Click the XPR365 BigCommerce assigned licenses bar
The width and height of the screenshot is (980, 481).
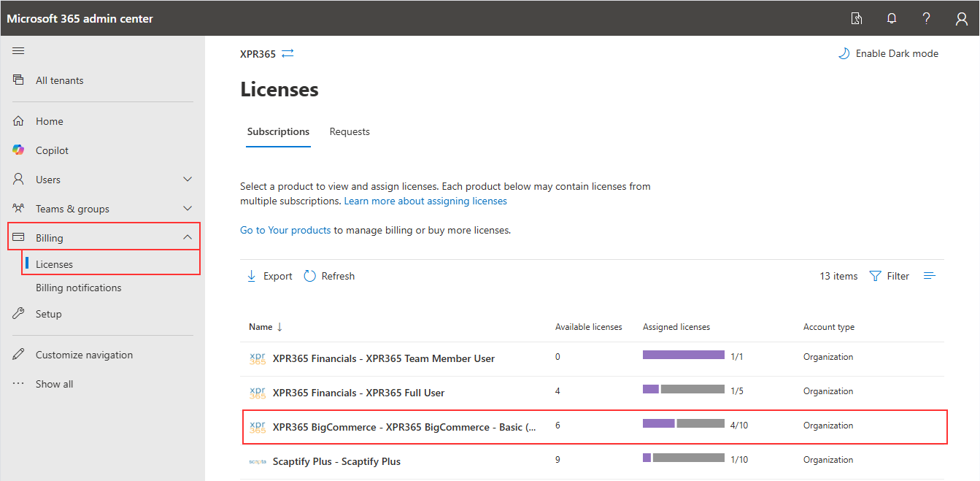coord(684,425)
